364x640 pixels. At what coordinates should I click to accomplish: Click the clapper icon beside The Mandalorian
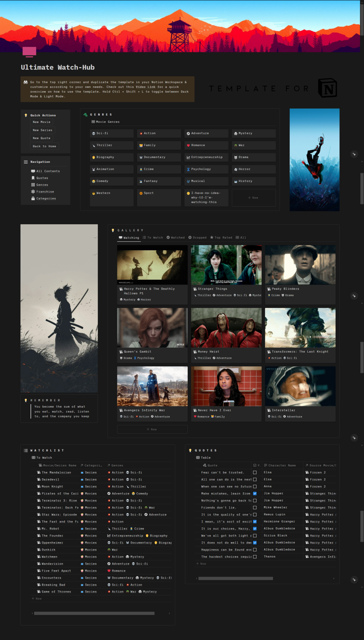tap(39, 473)
